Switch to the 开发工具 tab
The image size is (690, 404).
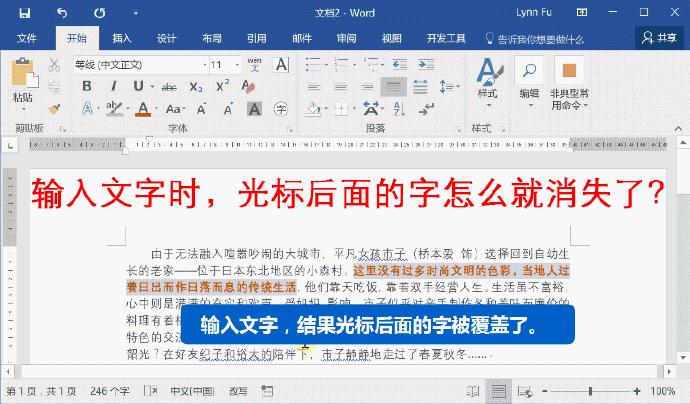pos(446,38)
